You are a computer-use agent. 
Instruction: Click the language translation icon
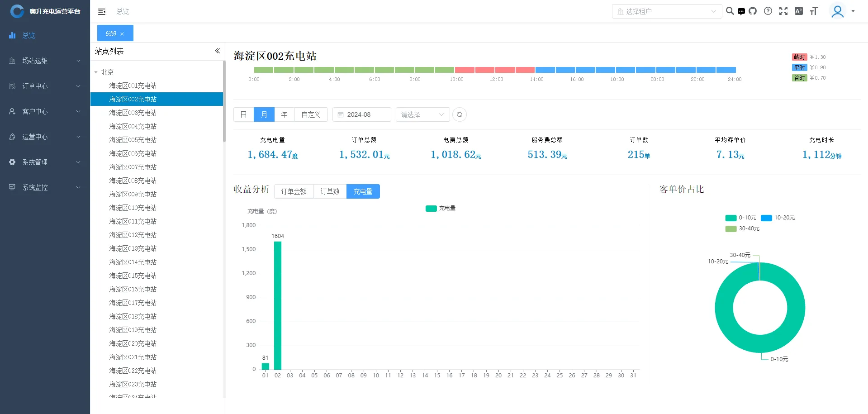coord(799,11)
